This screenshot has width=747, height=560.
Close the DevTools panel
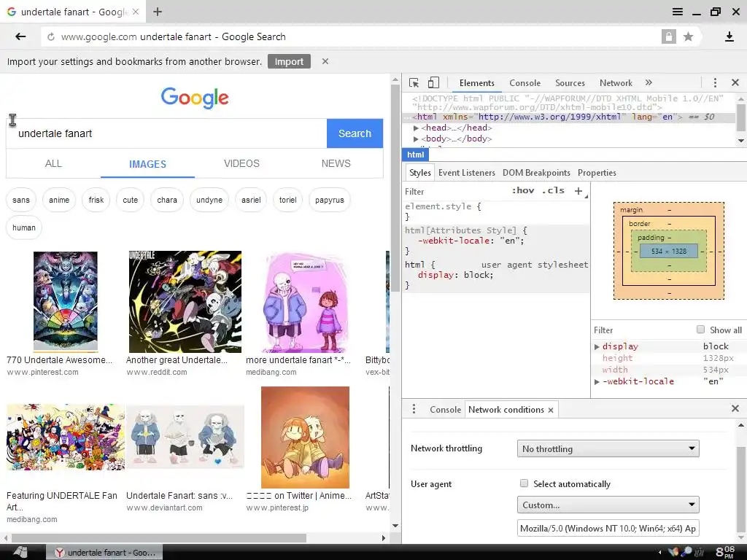(x=735, y=83)
